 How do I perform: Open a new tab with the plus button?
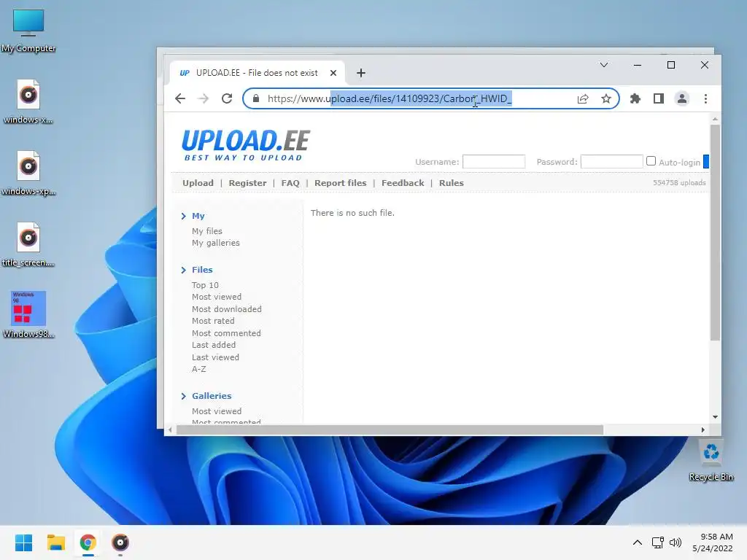pyautogui.click(x=361, y=73)
